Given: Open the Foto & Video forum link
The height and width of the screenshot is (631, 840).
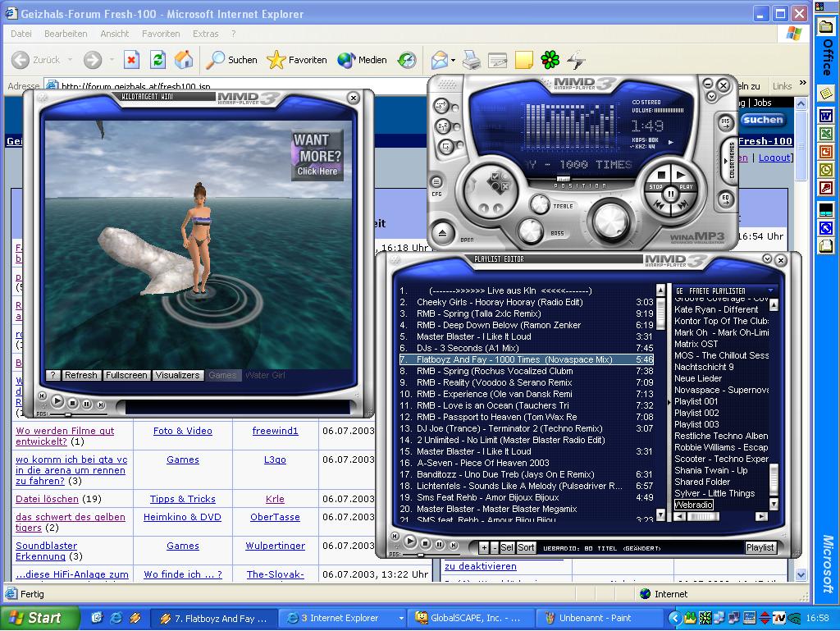Looking at the screenshot, I should click(x=183, y=431).
